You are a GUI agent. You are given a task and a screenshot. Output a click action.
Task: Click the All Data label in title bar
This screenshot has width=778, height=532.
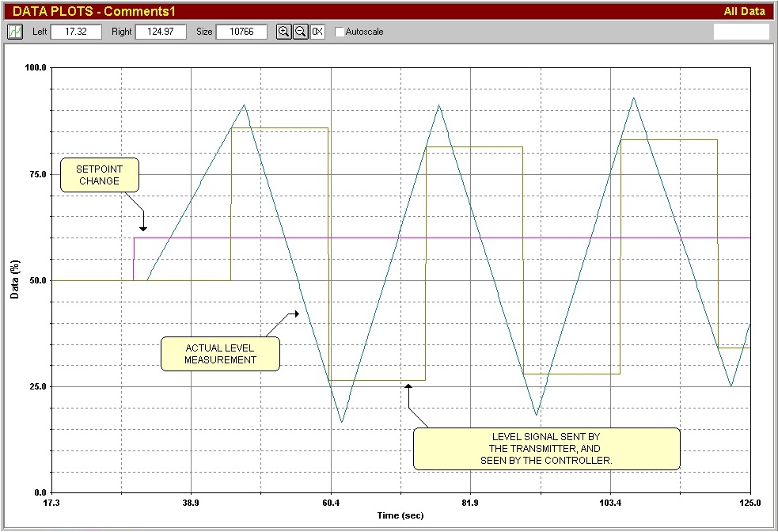point(744,11)
